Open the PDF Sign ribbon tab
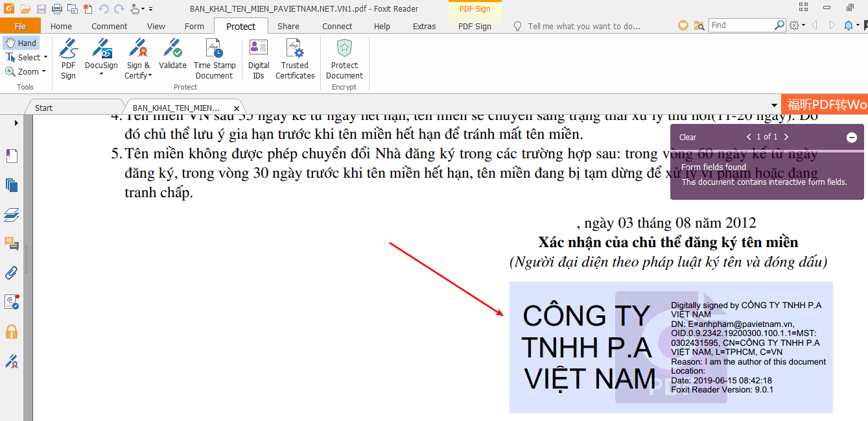The image size is (868, 421). [x=475, y=26]
